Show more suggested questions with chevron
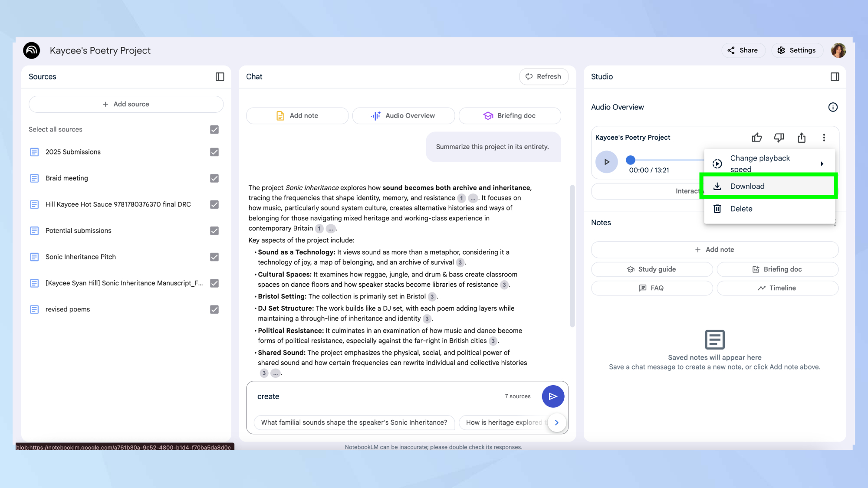Viewport: 868px width, 488px height. click(x=556, y=422)
